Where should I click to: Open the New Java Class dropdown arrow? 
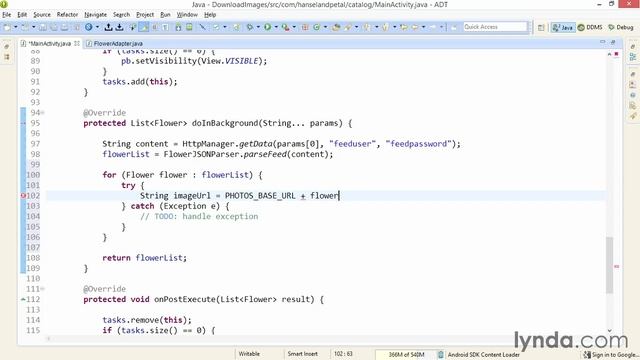tap(325, 27)
